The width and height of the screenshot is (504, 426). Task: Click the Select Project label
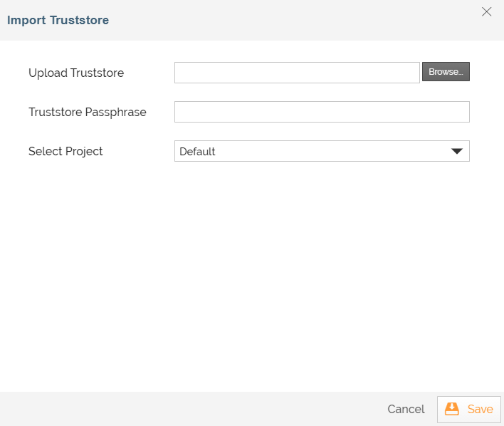(x=65, y=151)
